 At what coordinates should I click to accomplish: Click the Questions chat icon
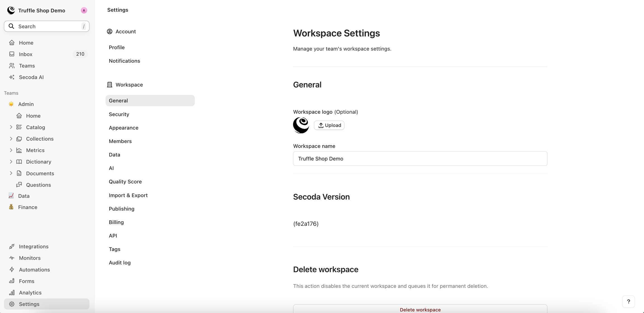point(19,185)
